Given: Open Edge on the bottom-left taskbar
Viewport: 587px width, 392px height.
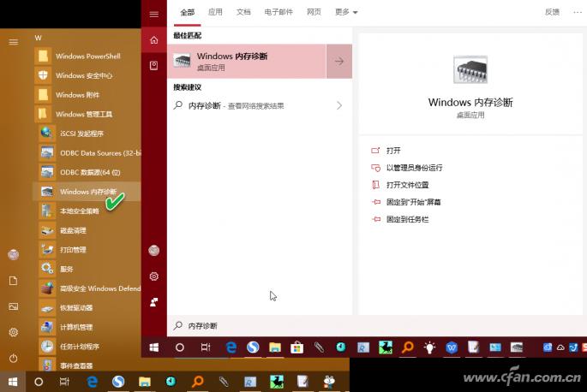Looking at the screenshot, I should coord(92,382).
